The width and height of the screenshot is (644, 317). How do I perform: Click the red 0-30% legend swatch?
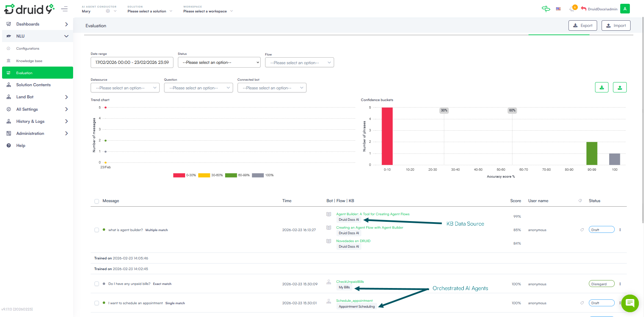179,175
